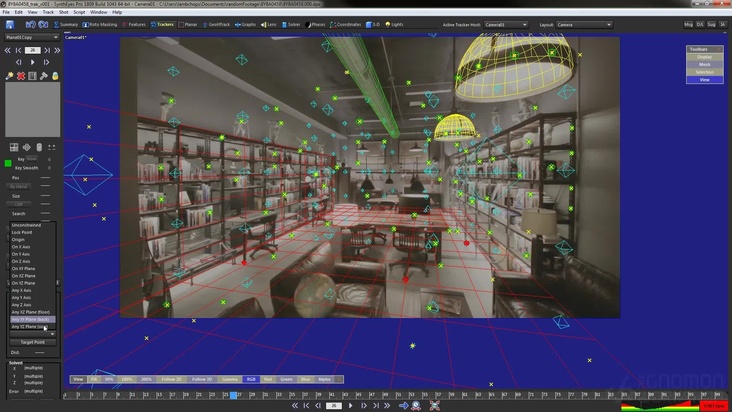Click the Mesh button in Toolbars panel
Screen dimensions: 732x412
(x=704, y=64)
